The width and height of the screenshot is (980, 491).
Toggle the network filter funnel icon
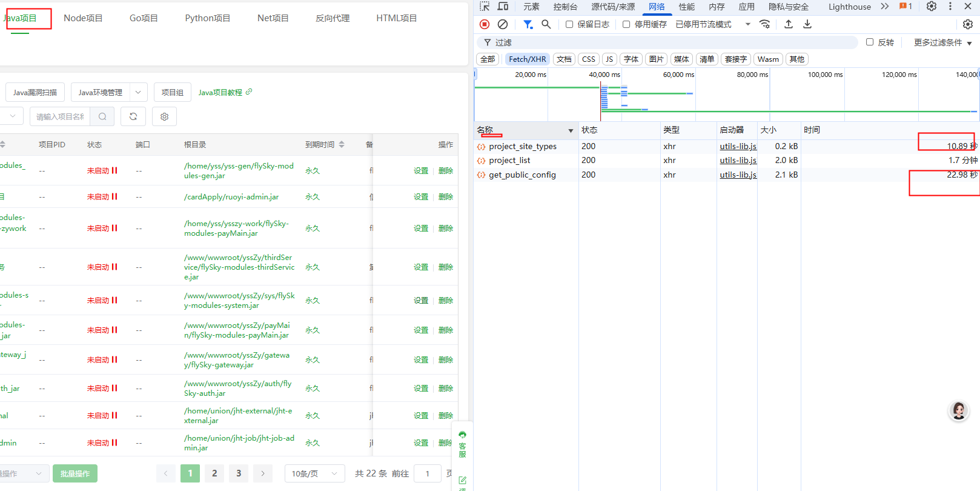(528, 24)
